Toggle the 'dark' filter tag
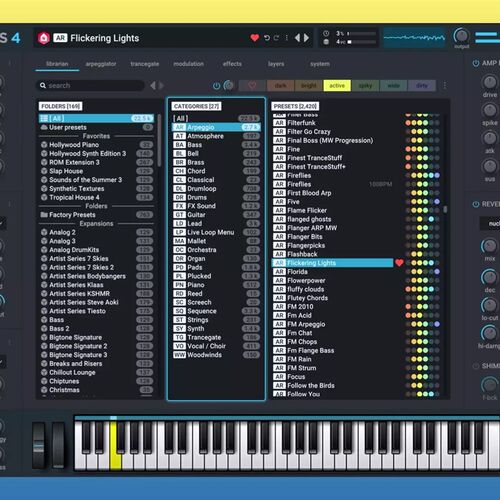 pos(281,86)
